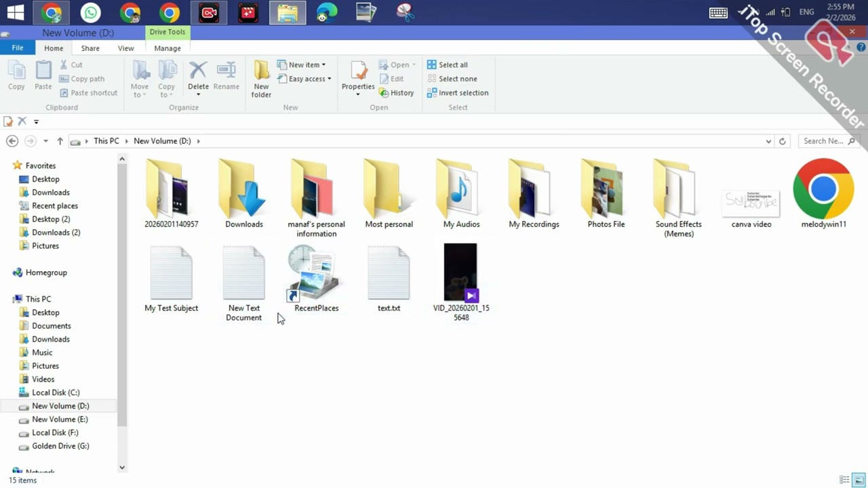This screenshot has width=868, height=488.
Task: Click the Back navigation arrow
Action: coord(12,141)
